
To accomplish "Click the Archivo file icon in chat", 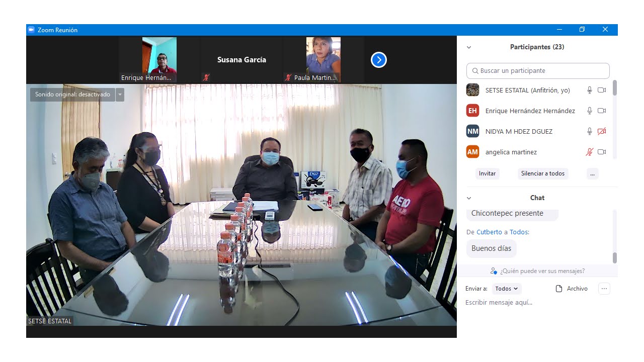I will coord(558,289).
